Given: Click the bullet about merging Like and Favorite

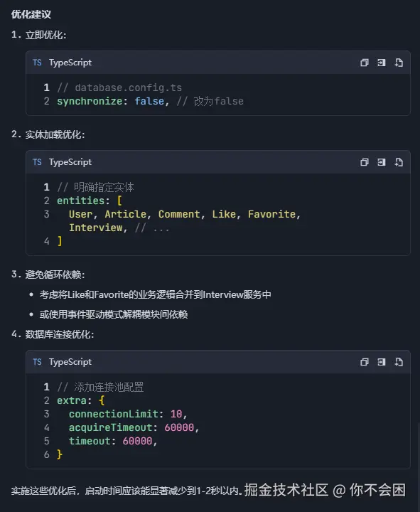Looking at the screenshot, I should (156, 294).
